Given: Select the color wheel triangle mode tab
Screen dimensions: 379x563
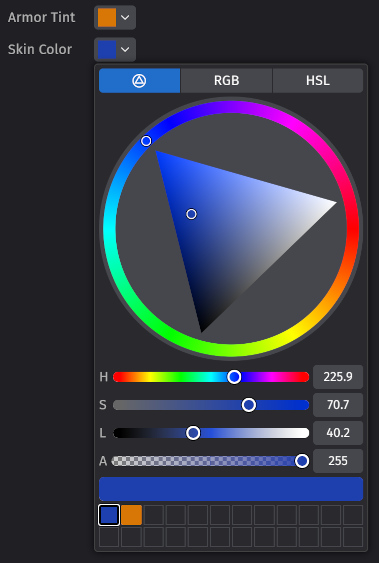Looking at the screenshot, I should pyautogui.click(x=139, y=81).
